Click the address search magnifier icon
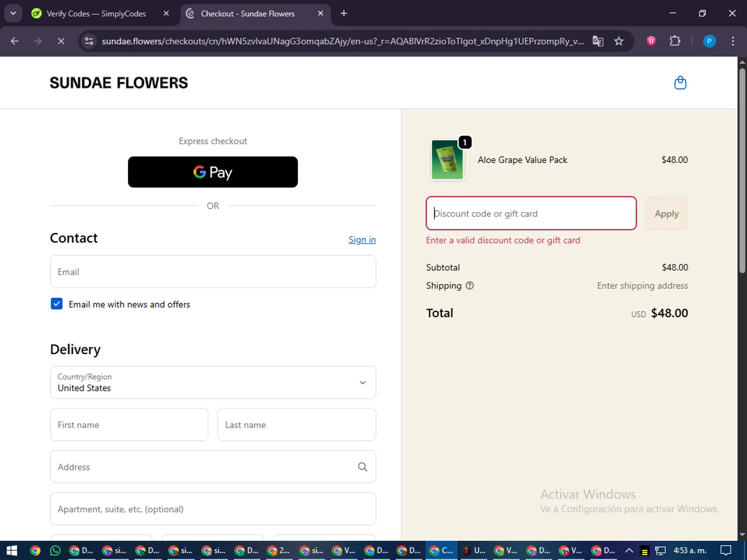The height and width of the screenshot is (560, 747). pos(363,467)
